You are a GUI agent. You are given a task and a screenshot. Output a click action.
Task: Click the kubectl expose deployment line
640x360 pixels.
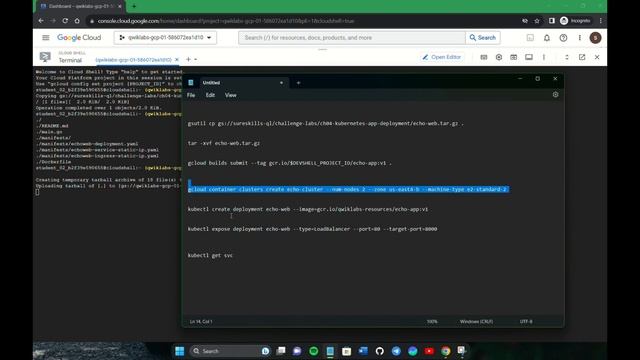[x=312, y=229]
